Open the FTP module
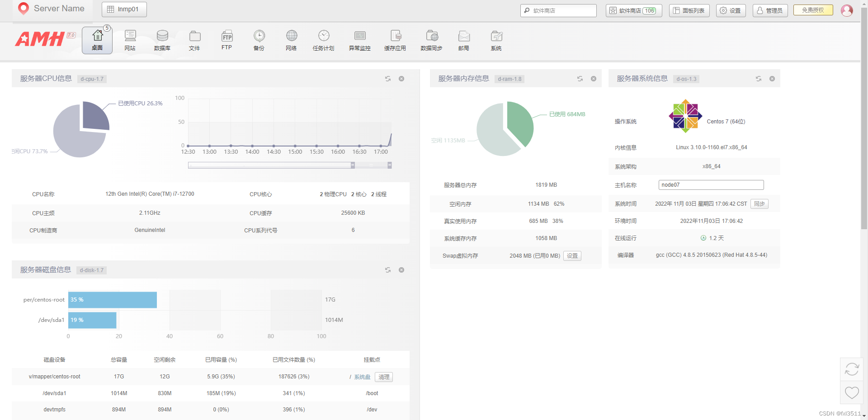 (226, 40)
